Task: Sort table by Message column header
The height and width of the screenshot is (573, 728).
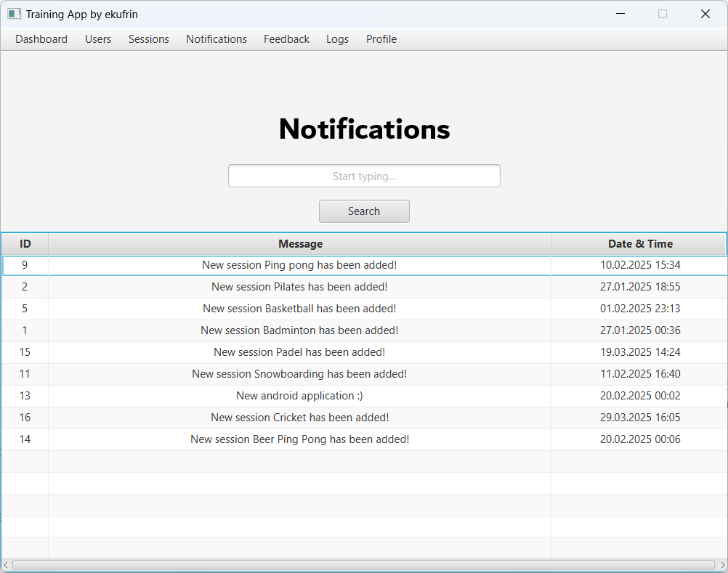Action: pyautogui.click(x=300, y=244)
